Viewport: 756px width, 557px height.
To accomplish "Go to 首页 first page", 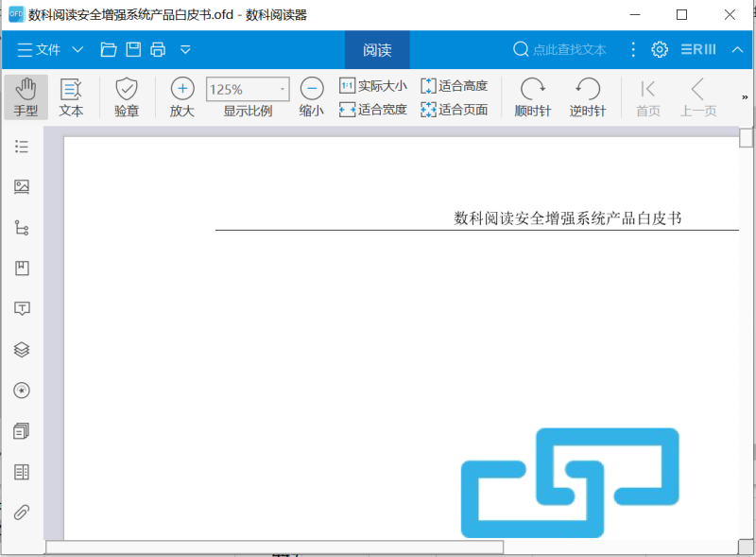I will pyautogui.click(x=648, y=97).
